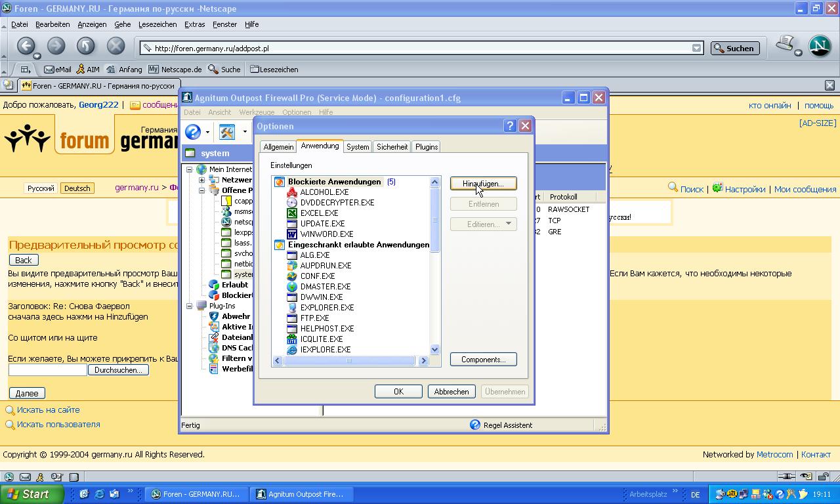The image size is (840, 504).
Task: Select DVDDECRYPTER.EXE in the list
Action: click(x=337, y=203)
